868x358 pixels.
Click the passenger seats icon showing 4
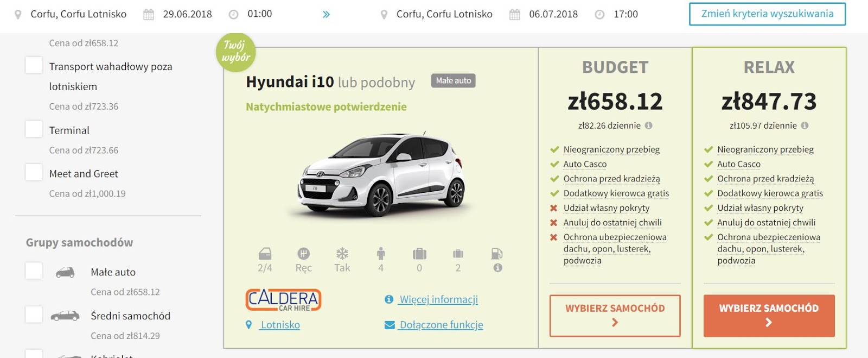(381, 253)
